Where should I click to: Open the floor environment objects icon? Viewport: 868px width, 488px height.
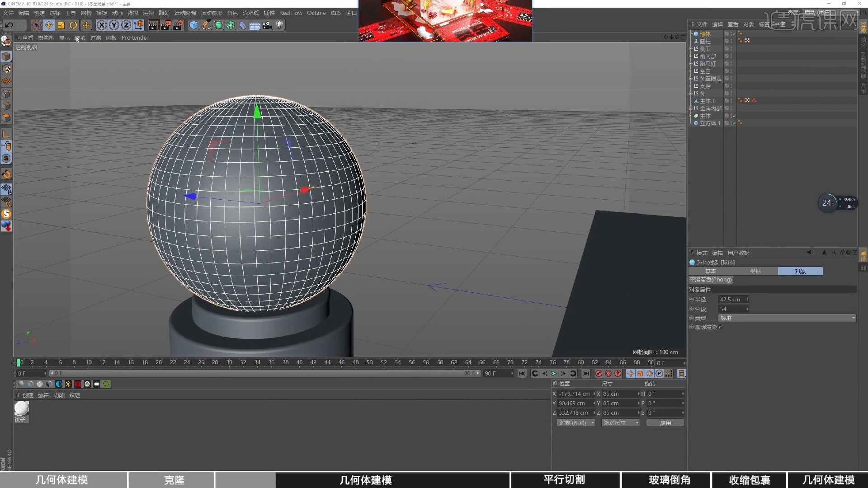pos(255,25)
